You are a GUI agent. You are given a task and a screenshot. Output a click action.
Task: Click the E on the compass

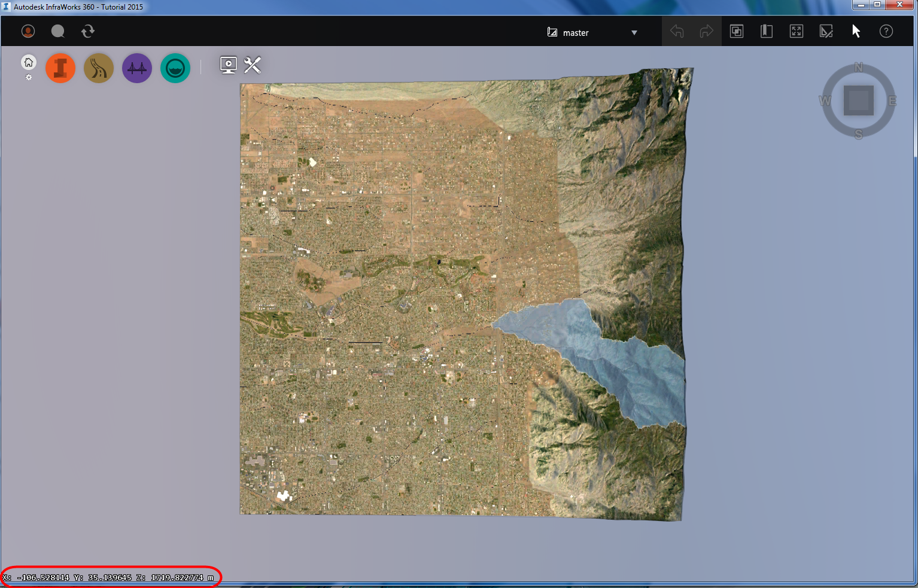[892, 100]
